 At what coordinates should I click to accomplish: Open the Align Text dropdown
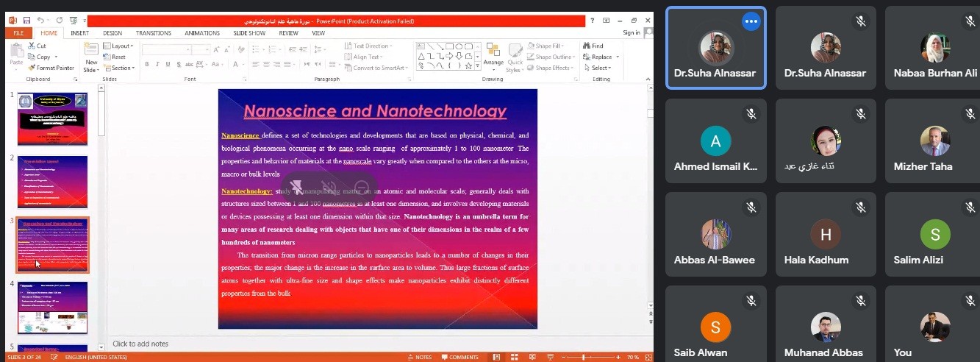(363, 57)
